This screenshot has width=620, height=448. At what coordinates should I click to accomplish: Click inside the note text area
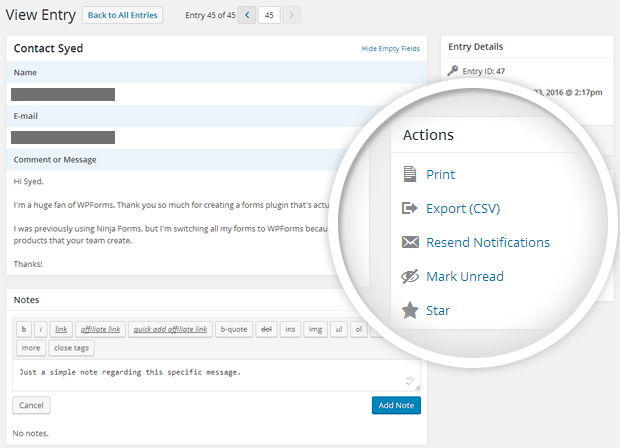point(216,375)
